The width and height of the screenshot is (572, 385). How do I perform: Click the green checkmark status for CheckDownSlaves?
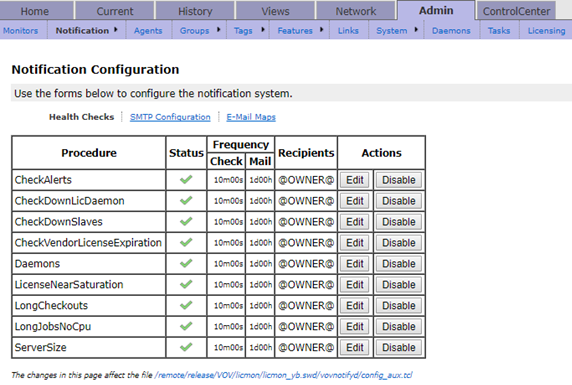coord(186,222)
